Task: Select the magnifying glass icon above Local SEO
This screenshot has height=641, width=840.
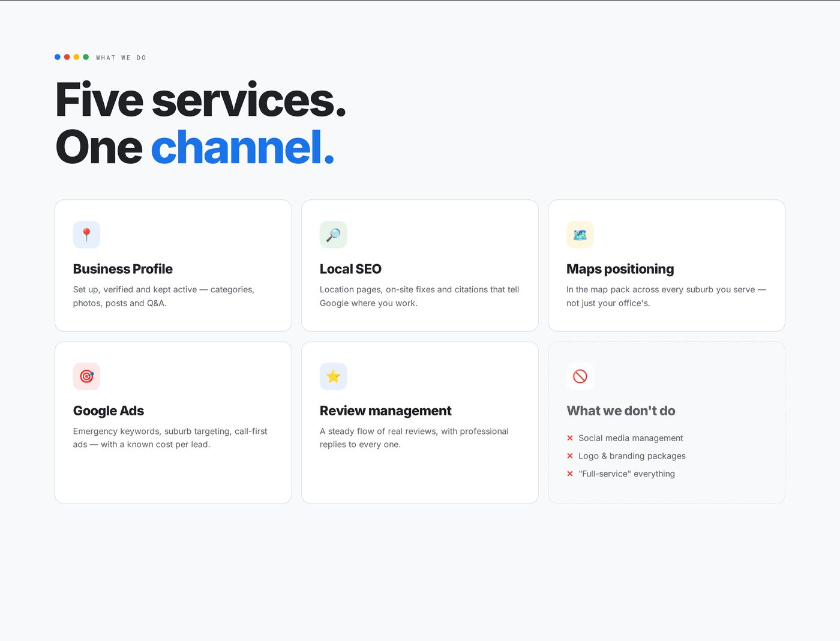Action: [x=333, y=235]
